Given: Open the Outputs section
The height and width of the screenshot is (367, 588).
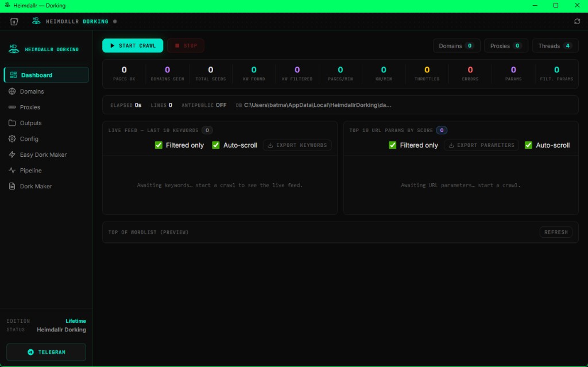Looking at the screenshot, I should 46,123.
